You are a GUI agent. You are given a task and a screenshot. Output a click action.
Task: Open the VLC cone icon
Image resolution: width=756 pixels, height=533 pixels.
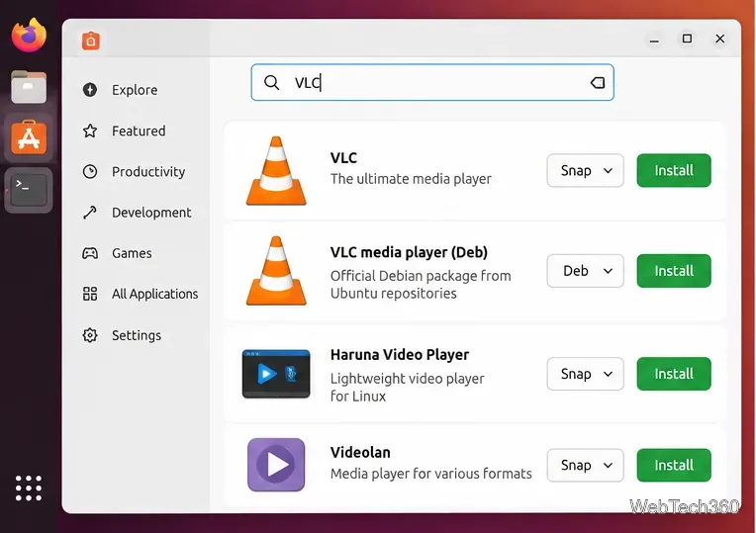tap(276, 171)
